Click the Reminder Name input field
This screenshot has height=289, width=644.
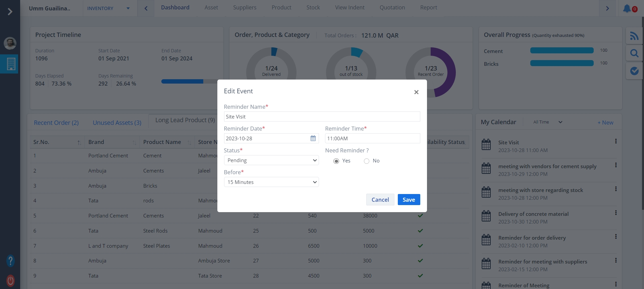point(322,116)
